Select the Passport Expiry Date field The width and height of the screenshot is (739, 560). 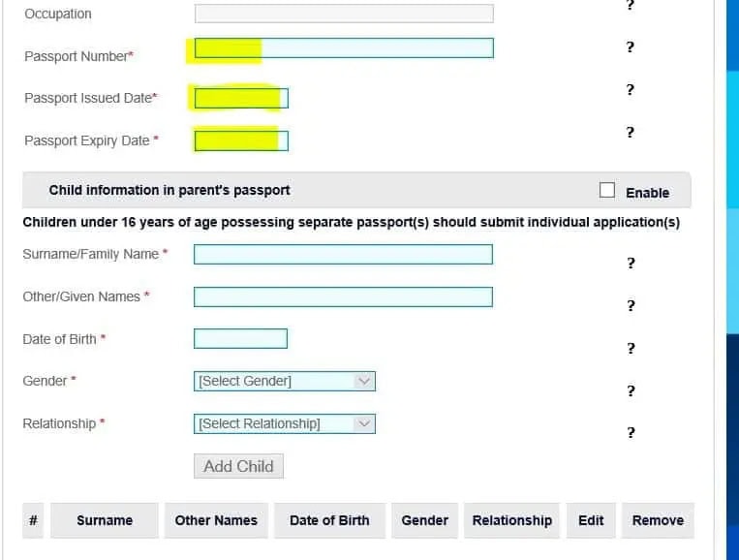coord(241,141)
